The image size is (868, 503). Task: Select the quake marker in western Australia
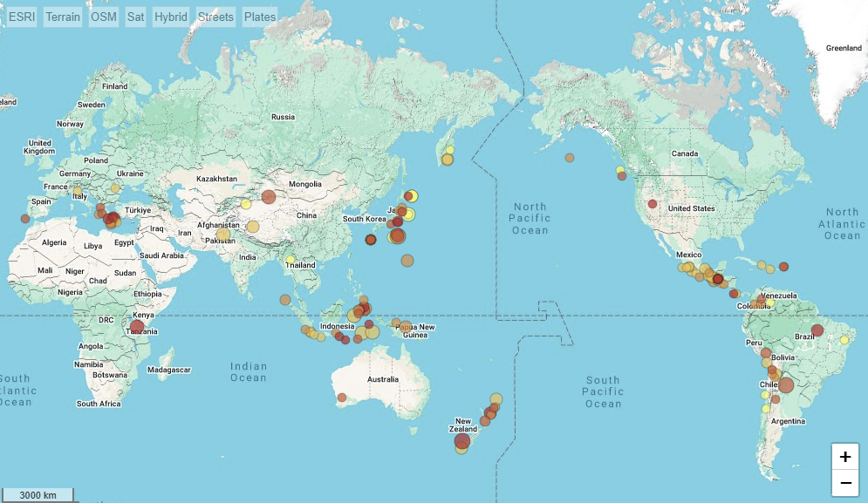coord(342,398)
